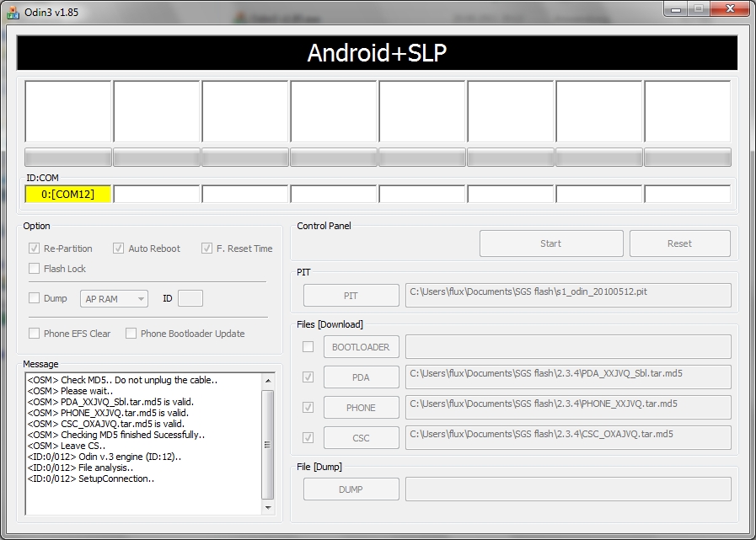Screen dimensions: 756x540
Task: Click the Start button
Action: pyautogui.click(x=551, y=243)
